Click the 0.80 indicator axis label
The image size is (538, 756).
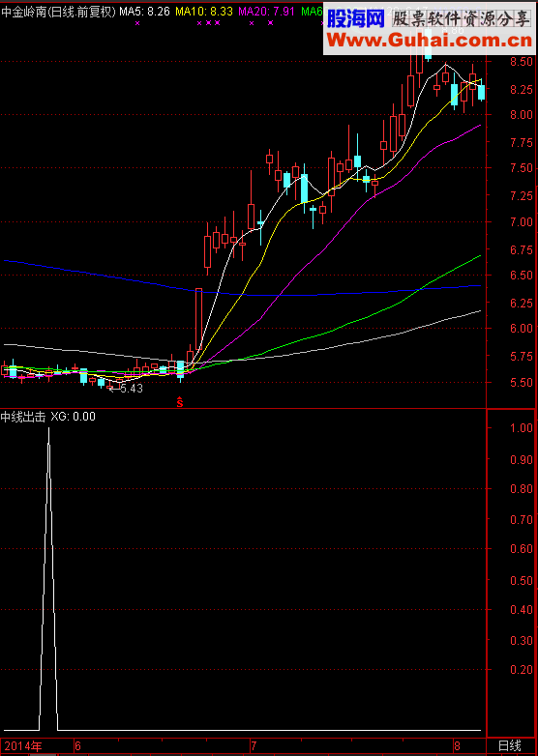point(523,489)
